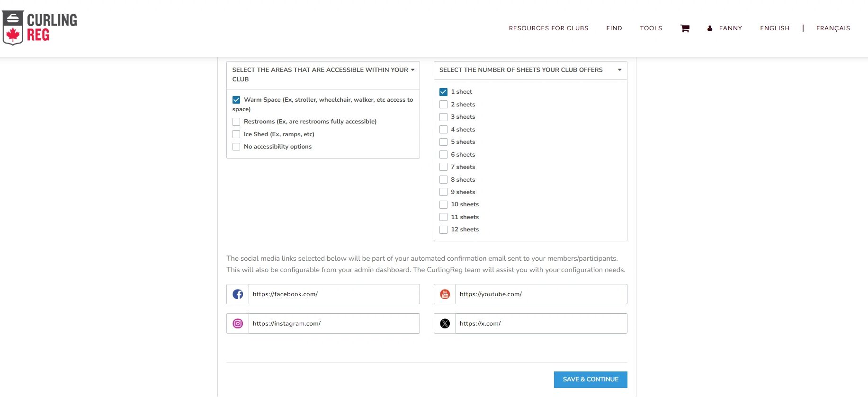Open the Tools menu
This screenshot has width=868, height=397.
click(651, 28)
